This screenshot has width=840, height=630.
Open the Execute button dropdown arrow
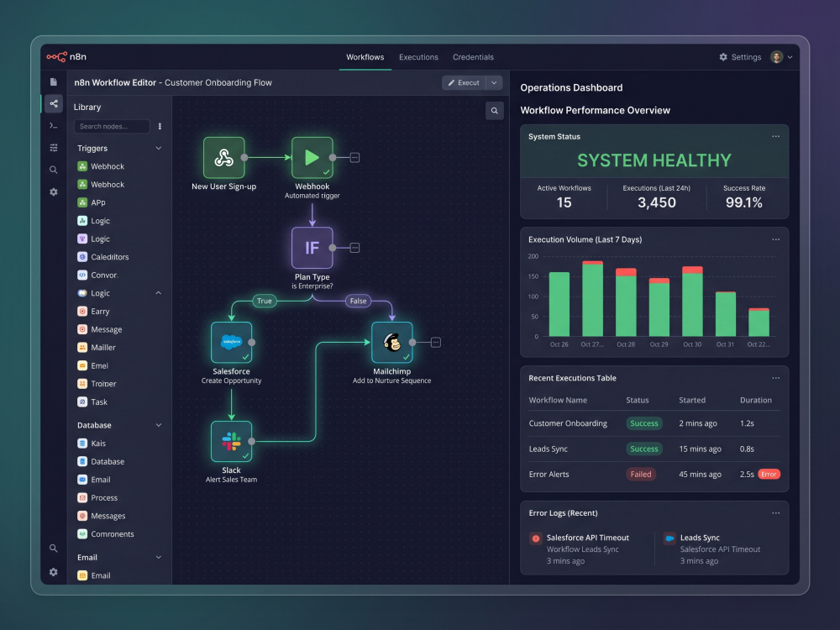pos(494,83)
